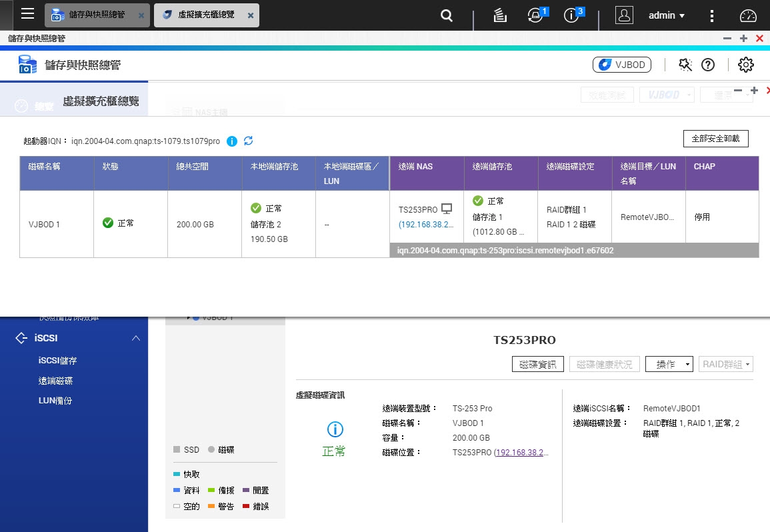Click RemoteVJBO... target name cell
The width and height of the screenshot is (770, 532).
[648, 217]
